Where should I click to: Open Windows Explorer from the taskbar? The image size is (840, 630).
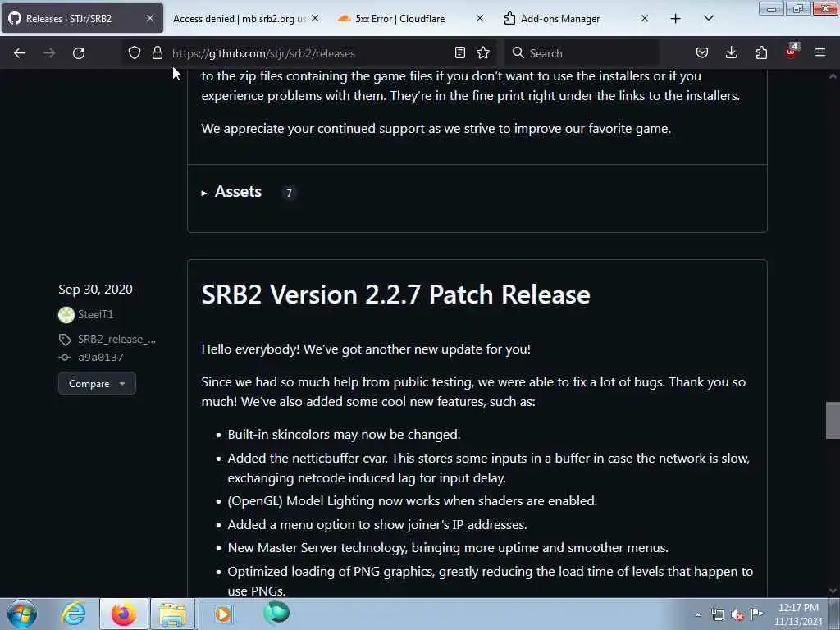point(173,614)
